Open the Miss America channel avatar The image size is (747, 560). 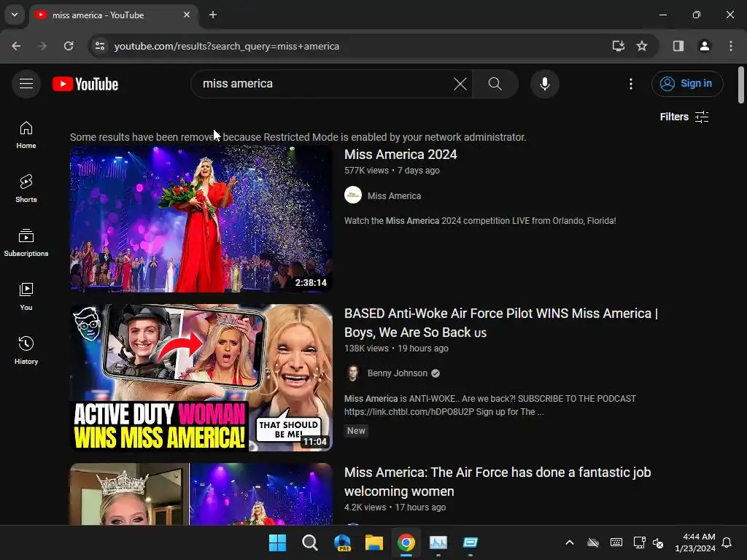(353, 195)
